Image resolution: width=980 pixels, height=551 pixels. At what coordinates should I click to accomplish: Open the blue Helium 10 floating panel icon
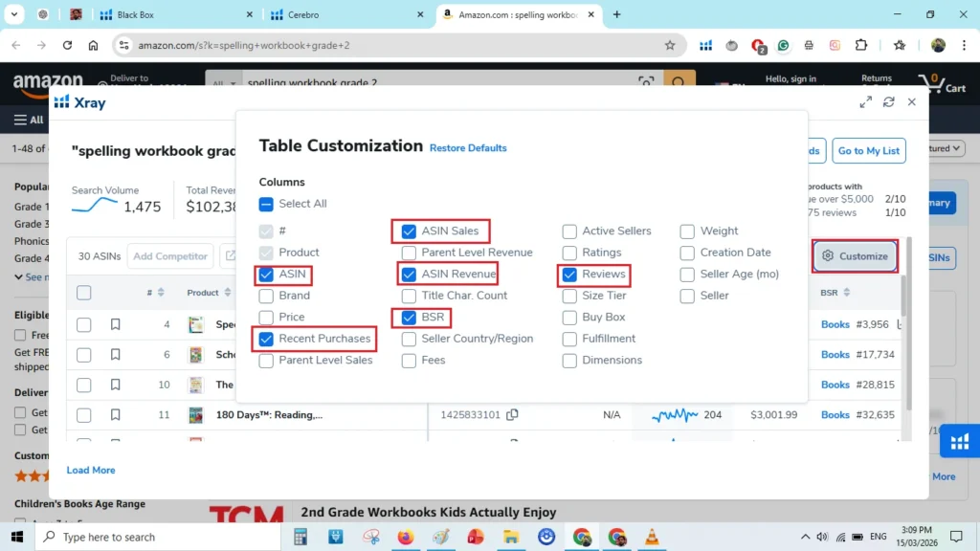tap(960, 441)
